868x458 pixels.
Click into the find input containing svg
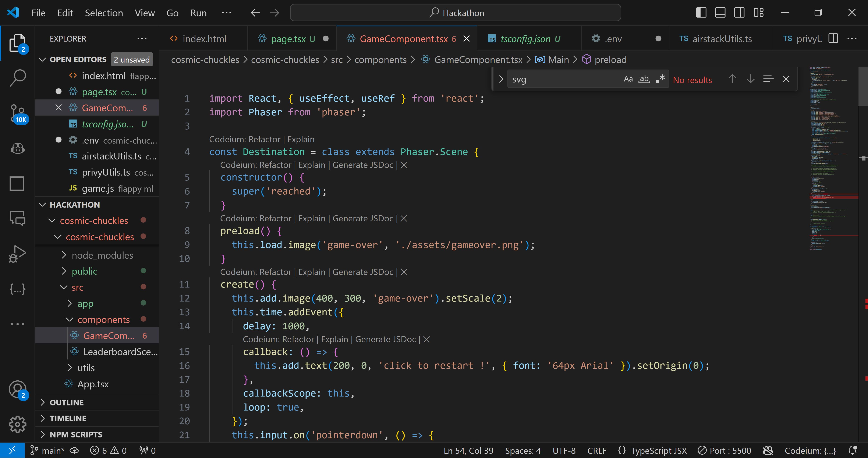(x=564, y=79)
